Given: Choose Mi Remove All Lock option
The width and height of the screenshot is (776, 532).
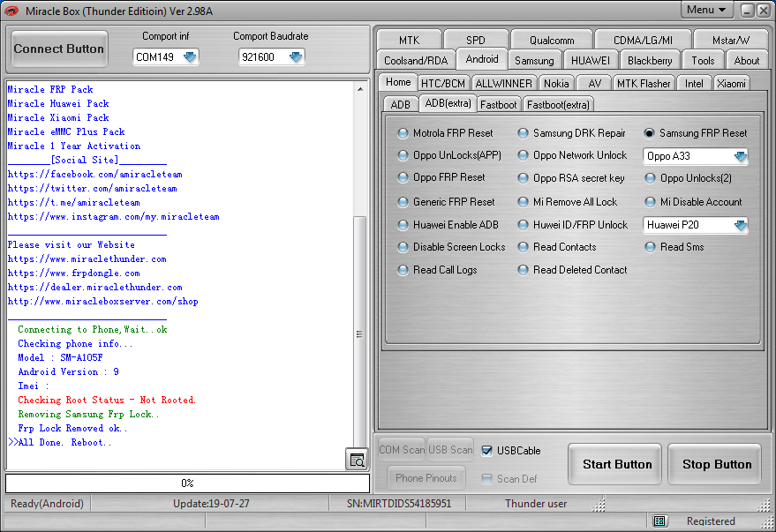Looking at the screenshot, I should coord(523,202).
